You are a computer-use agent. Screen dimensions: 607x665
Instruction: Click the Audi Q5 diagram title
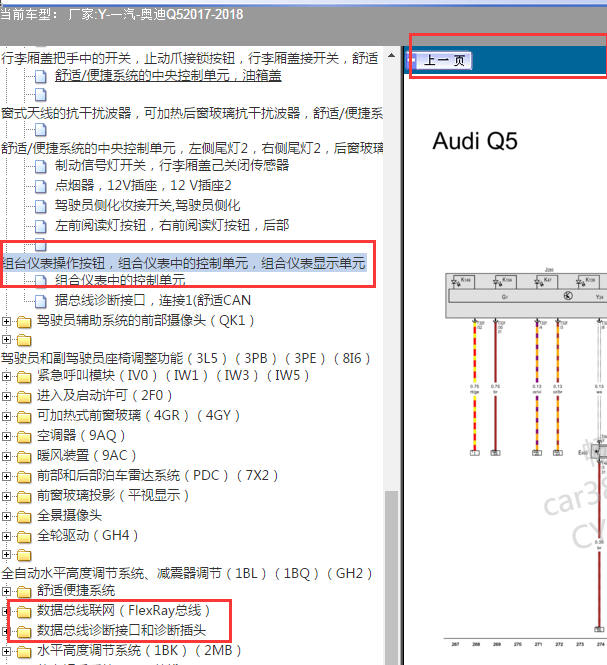coord(475,141)
